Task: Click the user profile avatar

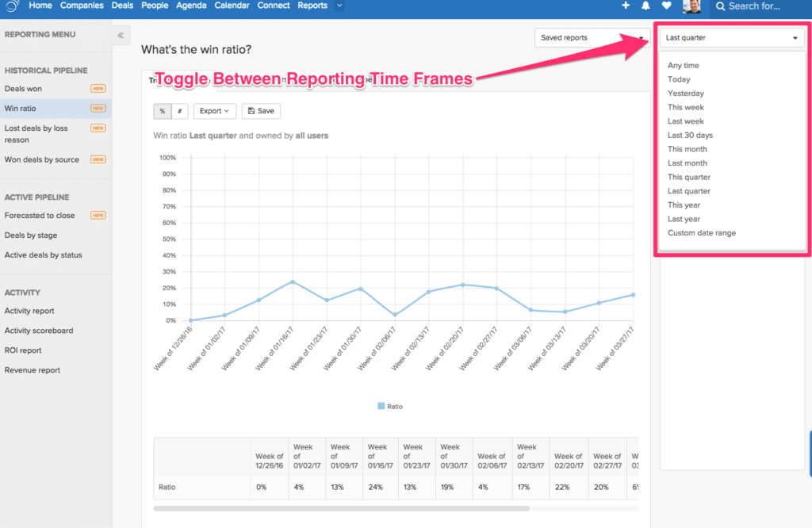Action: tap(691, 7)
